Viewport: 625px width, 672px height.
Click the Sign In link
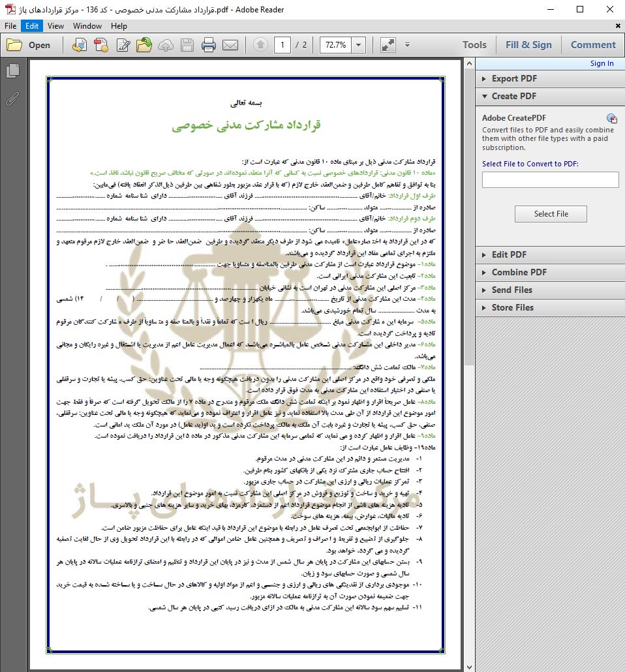coord(602,63)
